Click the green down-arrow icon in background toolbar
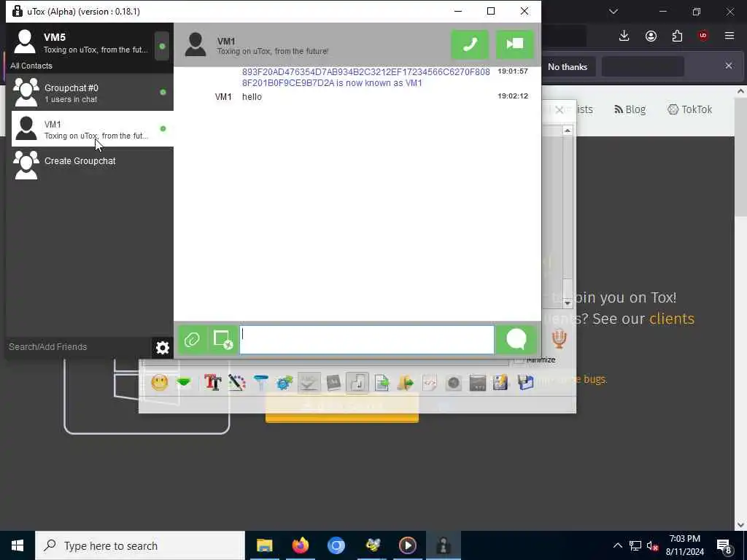Screen dimensions: 747x560 click(183, 382)
